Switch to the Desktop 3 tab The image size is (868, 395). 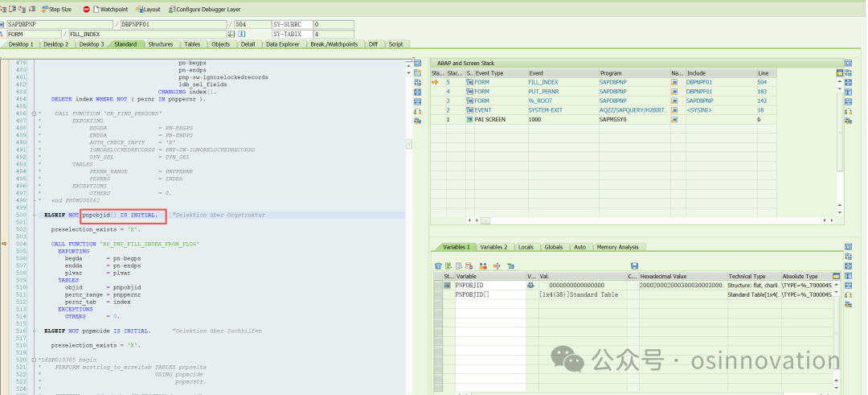[92, 44]
